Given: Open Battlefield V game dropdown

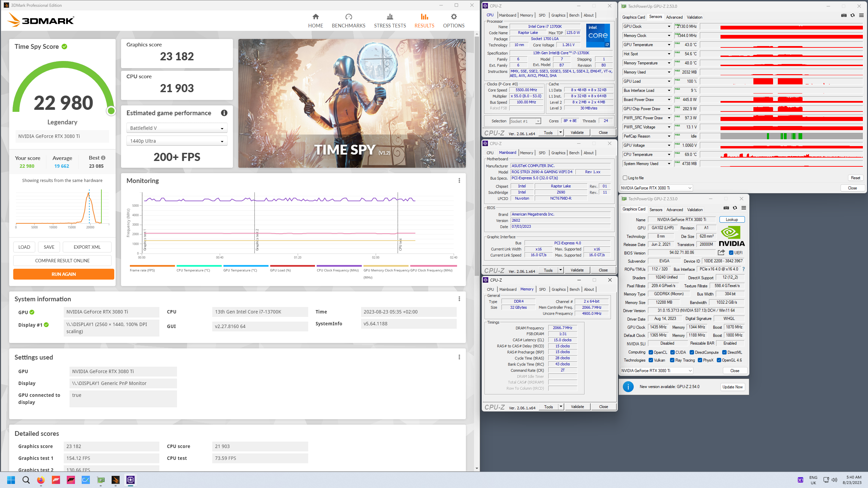Looking at the screenshot, I should point(177,128).
